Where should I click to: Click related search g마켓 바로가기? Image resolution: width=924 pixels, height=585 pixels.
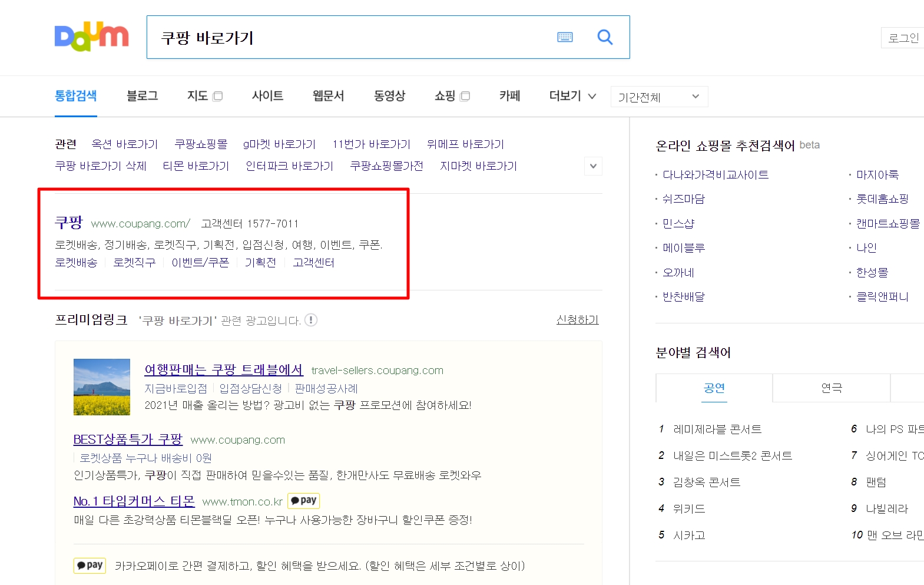point(279,144)
